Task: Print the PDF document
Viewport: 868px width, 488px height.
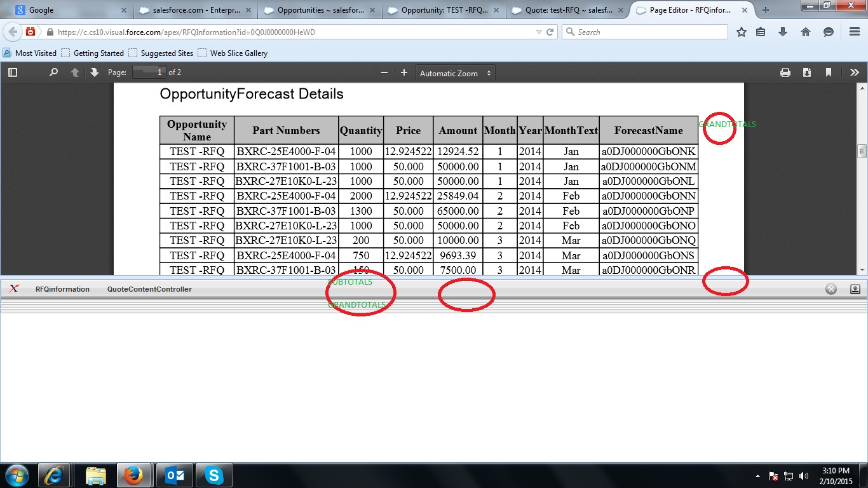Action: click(x=785, y=72)
